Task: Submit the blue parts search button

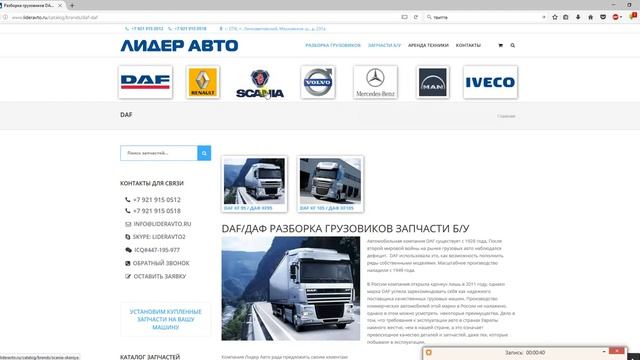Action: (x=204, y=153)
